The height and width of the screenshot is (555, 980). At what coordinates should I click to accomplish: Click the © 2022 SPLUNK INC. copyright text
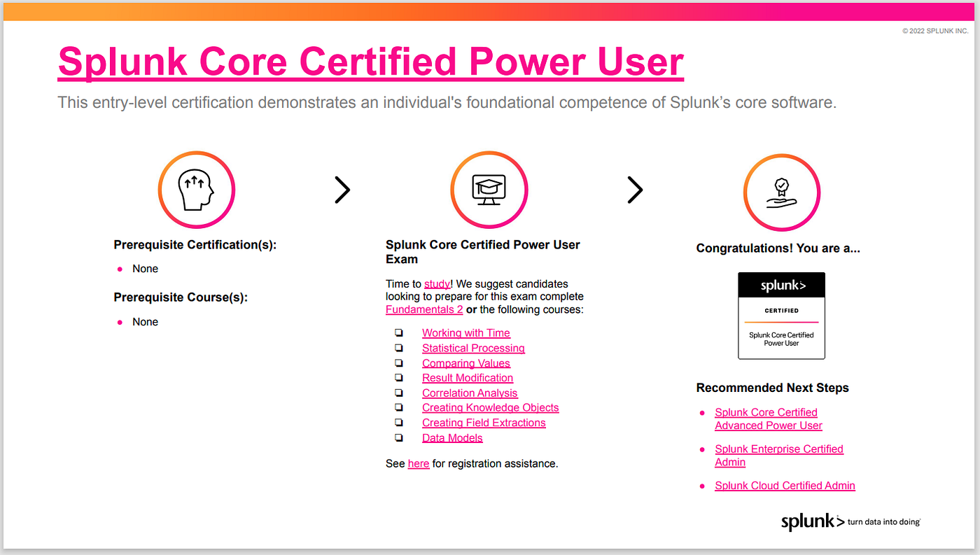coord(935,31)
